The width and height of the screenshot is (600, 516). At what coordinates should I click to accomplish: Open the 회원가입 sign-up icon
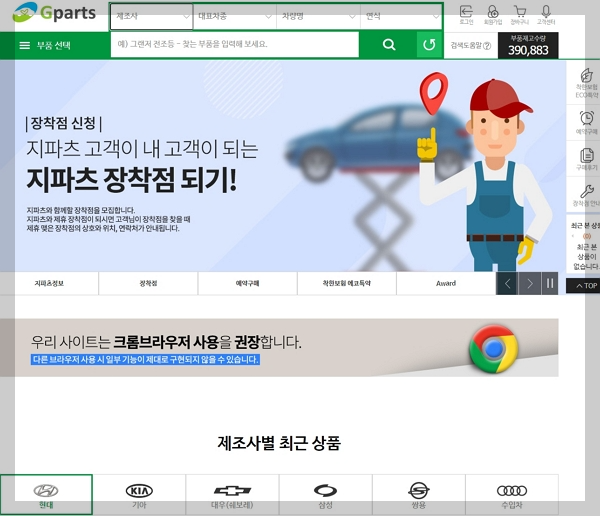pos(493,15)
